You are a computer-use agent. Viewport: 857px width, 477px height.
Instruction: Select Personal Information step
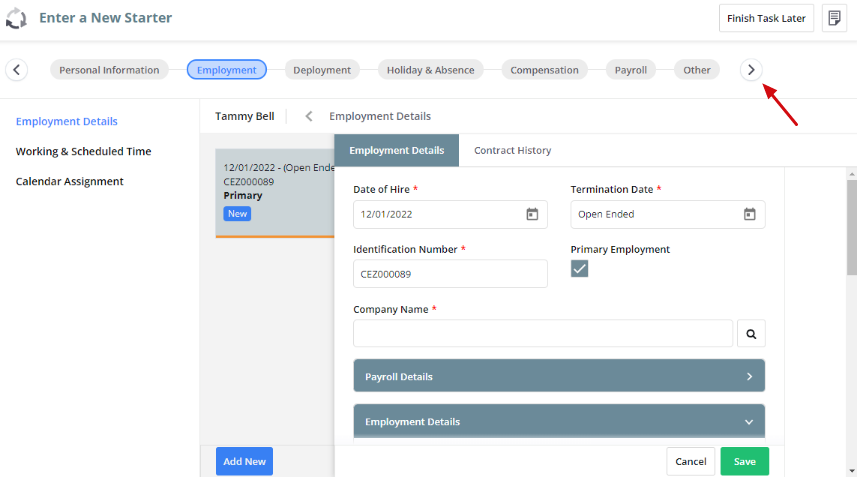click(x=109, y=70)
